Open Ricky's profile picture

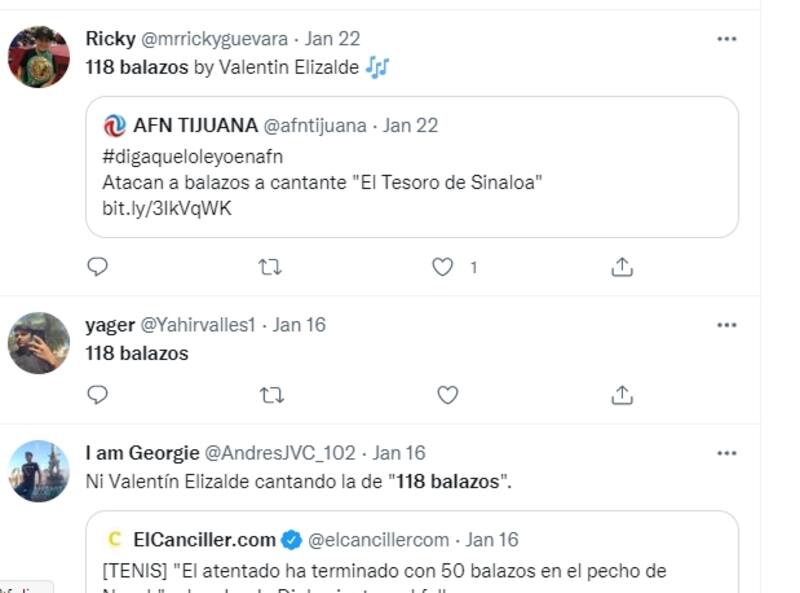coord(39,57)
